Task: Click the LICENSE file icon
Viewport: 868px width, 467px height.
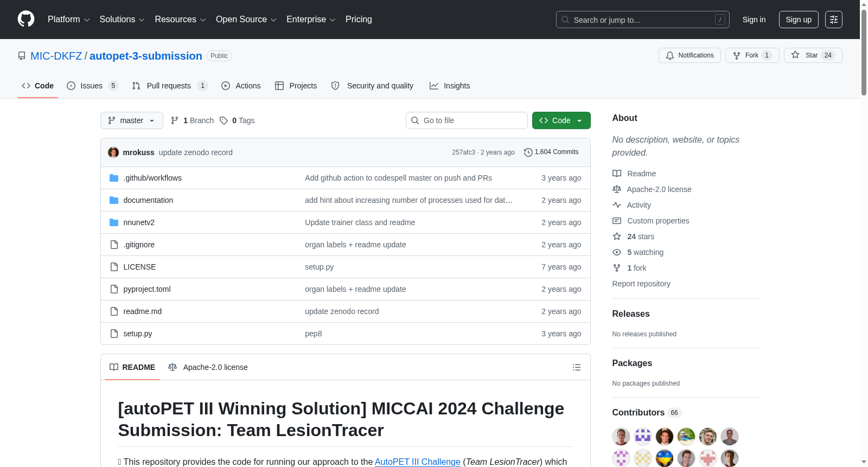Action: click(114, 267)
